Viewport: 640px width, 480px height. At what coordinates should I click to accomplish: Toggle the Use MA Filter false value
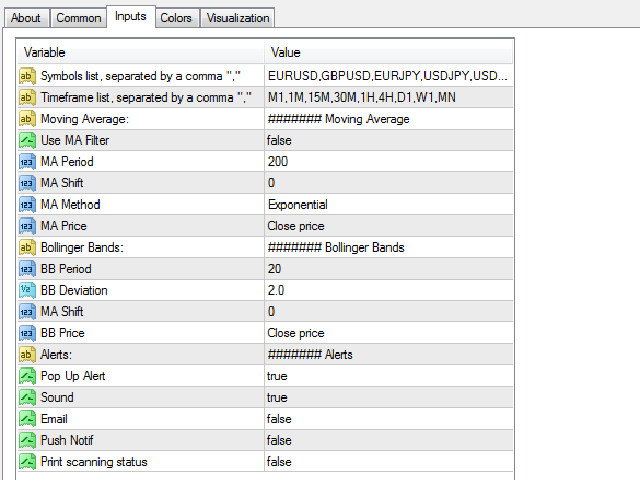tap(389, 140)
